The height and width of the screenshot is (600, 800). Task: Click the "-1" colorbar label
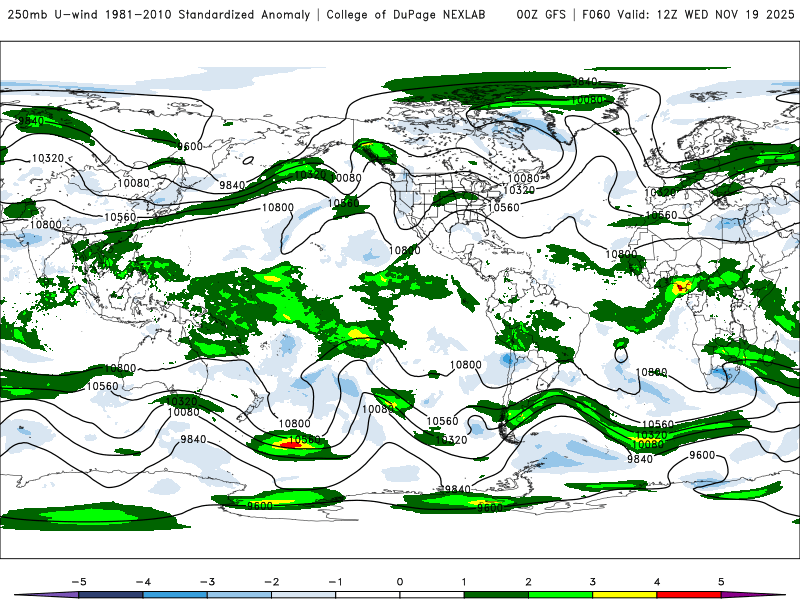click(x=335, y=582)
